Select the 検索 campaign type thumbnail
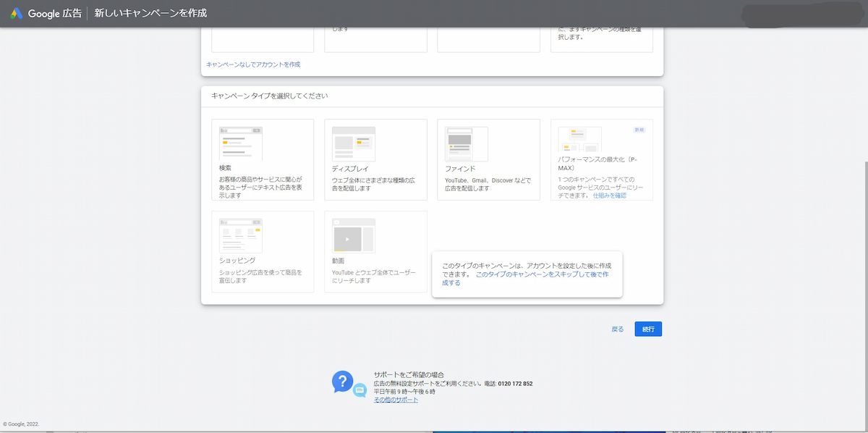Image resolution: width=868 pixels, height=433 pixels. coord(241,143)
